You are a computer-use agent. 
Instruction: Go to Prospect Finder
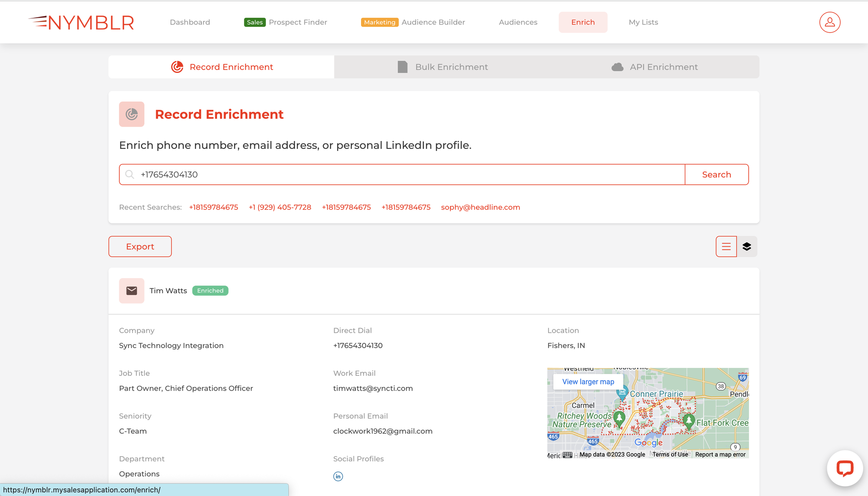click(298, 22)
